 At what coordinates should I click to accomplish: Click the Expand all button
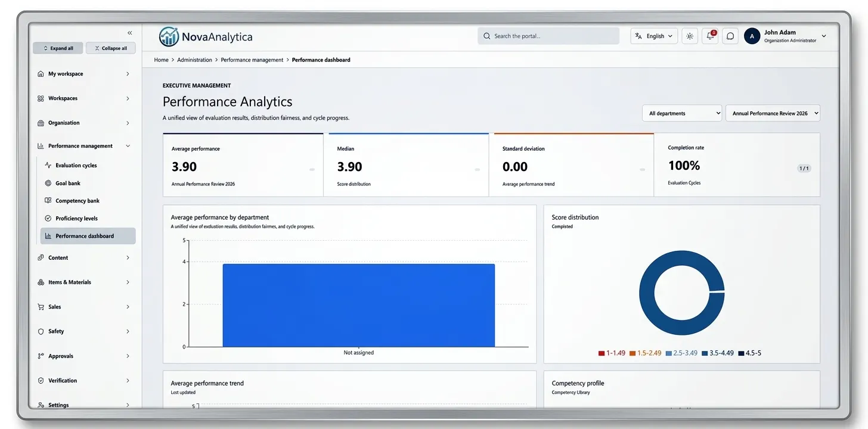58,48
